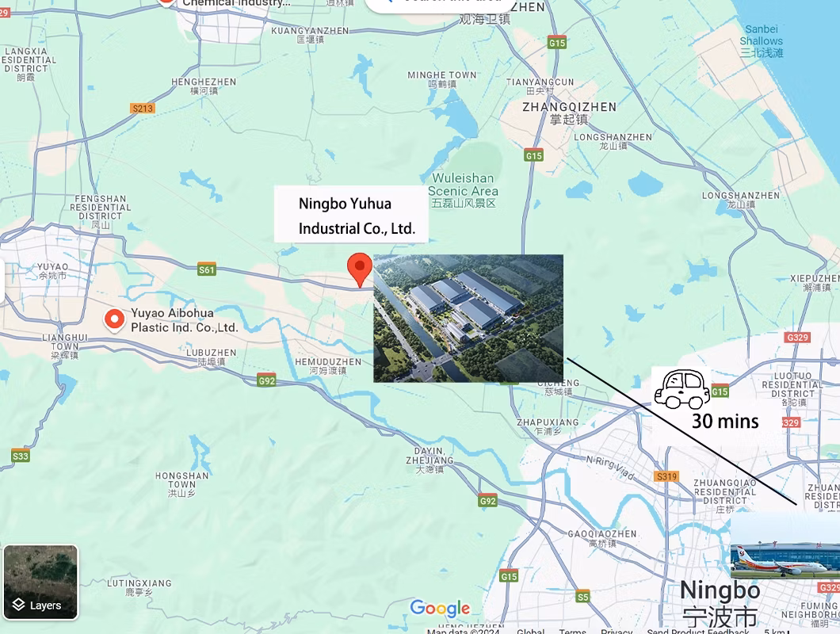The height and width of the screenshot is (634, 840).
Task: Click the Yuyao Aibohua Plastic Ind. Co. label
Action: click(185, 320)
